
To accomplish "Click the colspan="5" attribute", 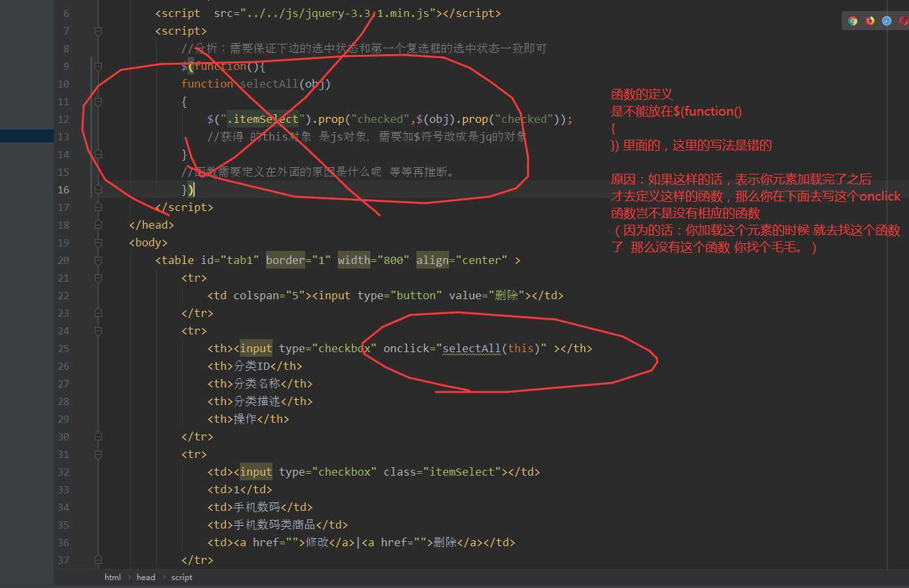I will click(x=269, y=295).
